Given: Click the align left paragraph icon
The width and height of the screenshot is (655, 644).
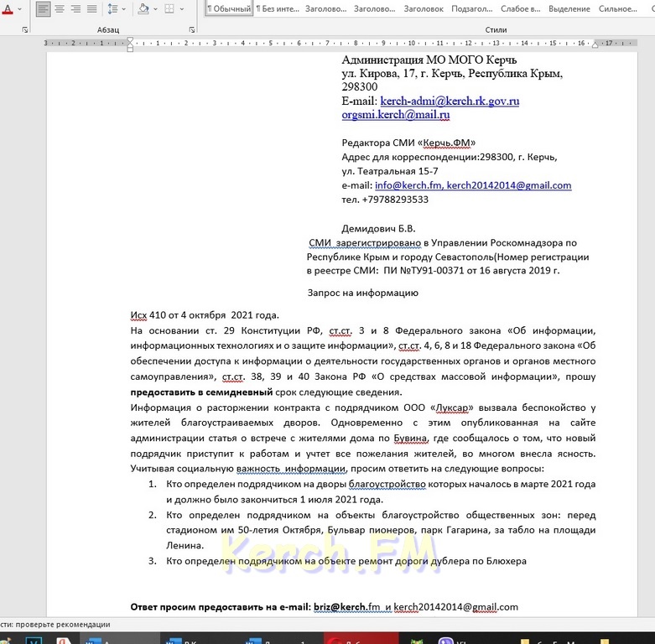Looking at the screenshot, I should 43,9.
